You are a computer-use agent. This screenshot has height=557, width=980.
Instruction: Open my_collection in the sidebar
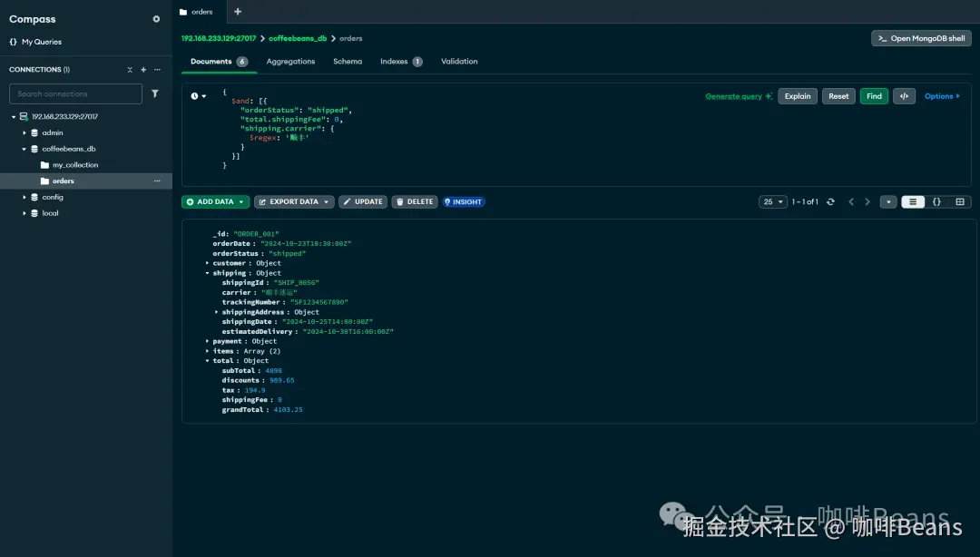click(75, 165)
